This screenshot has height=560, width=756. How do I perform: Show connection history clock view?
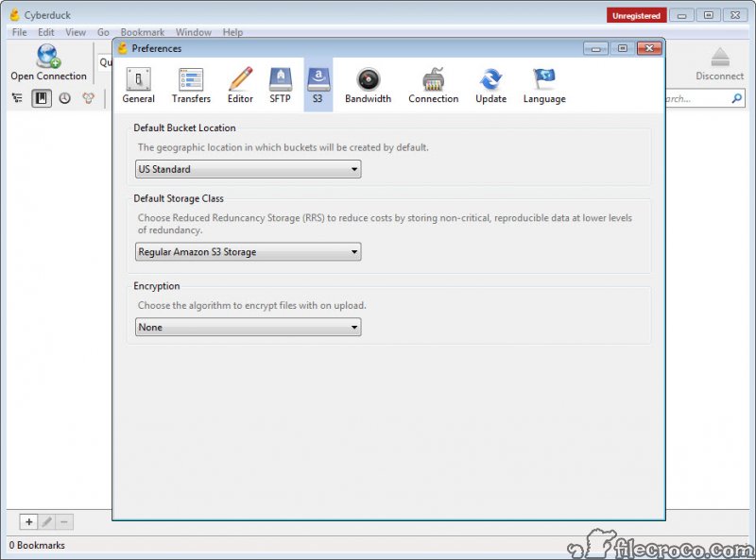pyautogui.click(x=64, y=98)
